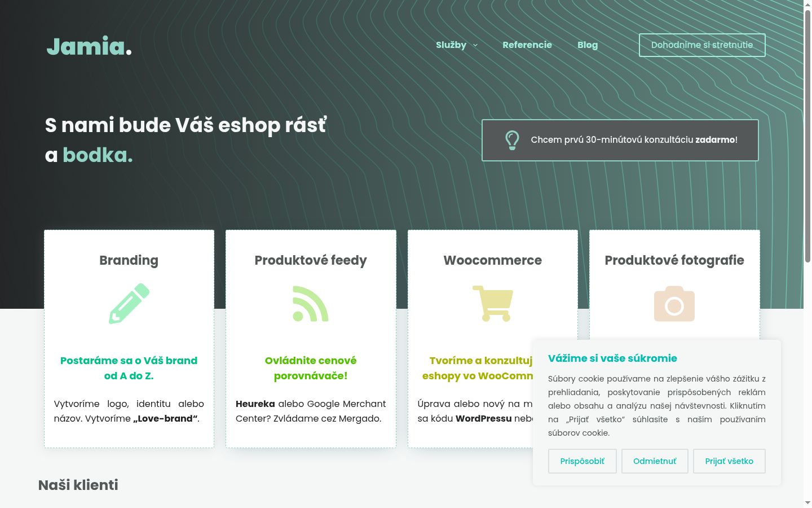This screenshot has height=508, width=812.
Task: Open the Referencie page
Action: tap(527, 45)
